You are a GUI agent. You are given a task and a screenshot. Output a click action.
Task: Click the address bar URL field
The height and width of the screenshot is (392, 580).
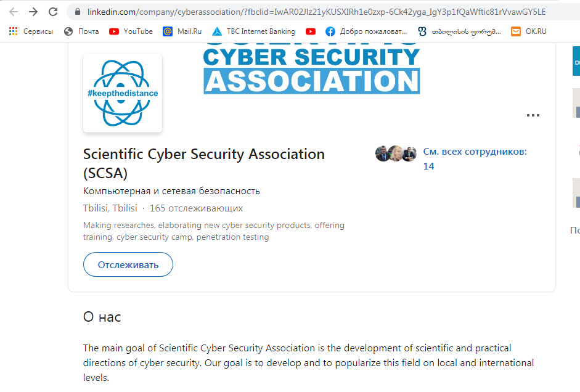[308, 12]
